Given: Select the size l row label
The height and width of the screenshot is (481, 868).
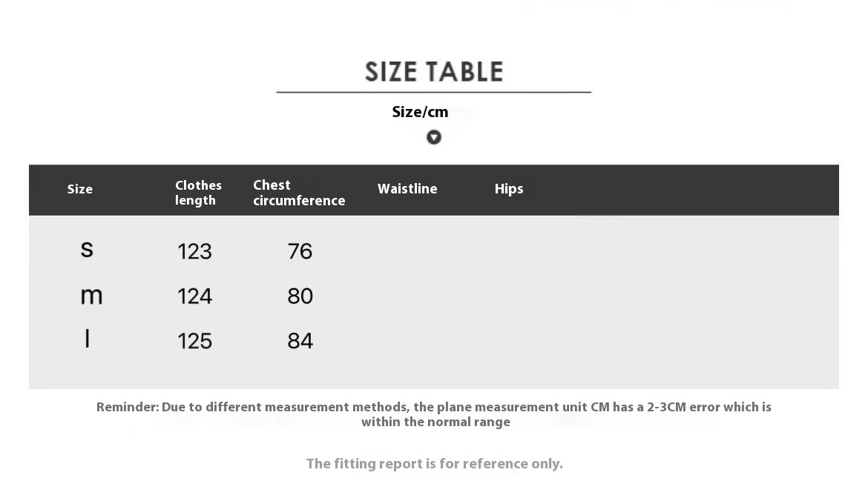Looking at the screenshot, I should [x=87, y=338].
